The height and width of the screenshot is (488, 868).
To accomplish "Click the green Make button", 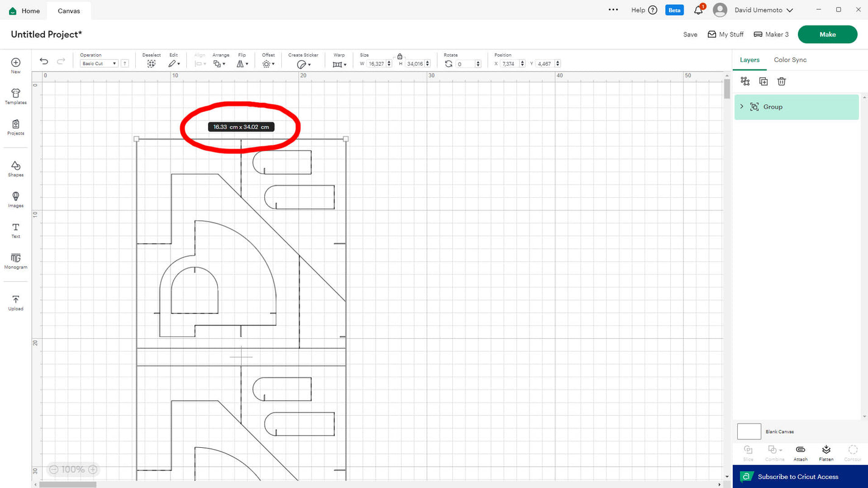I will [x=827, y=35].
